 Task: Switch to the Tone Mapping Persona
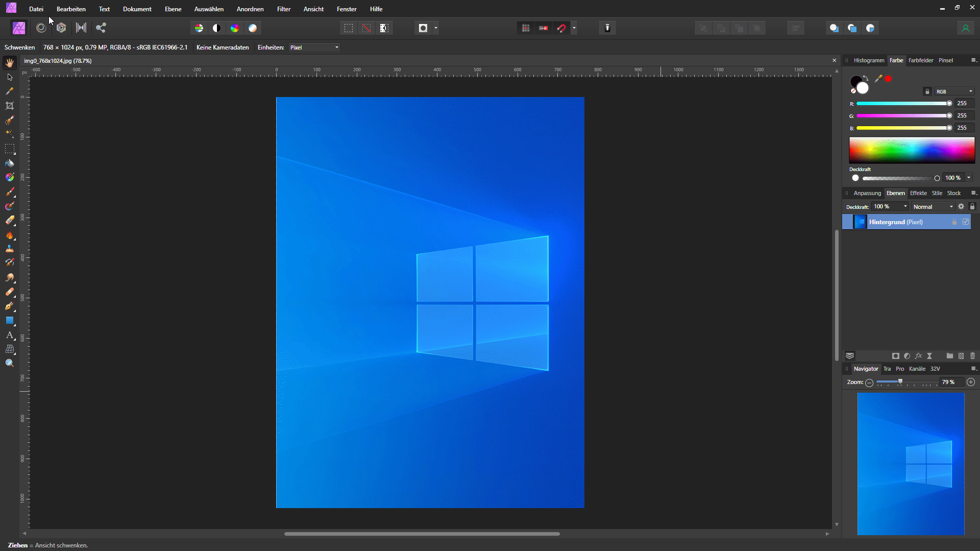(81, 28)
